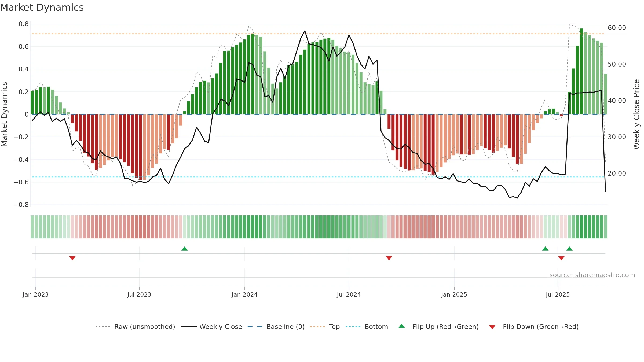The height and width of the screenshot is (362, 644).
Task: Click the tallest dark green bar after Jul 2025
Action: (581, 71)
